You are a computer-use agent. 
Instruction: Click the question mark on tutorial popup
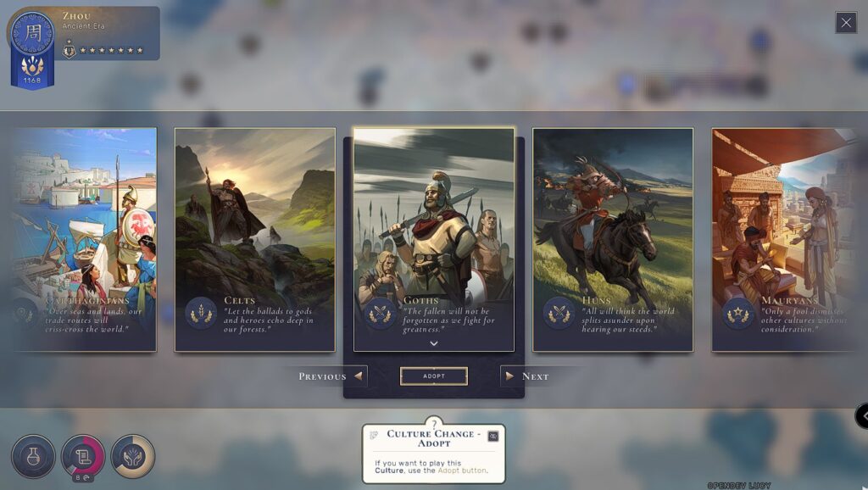coord(434,424)
